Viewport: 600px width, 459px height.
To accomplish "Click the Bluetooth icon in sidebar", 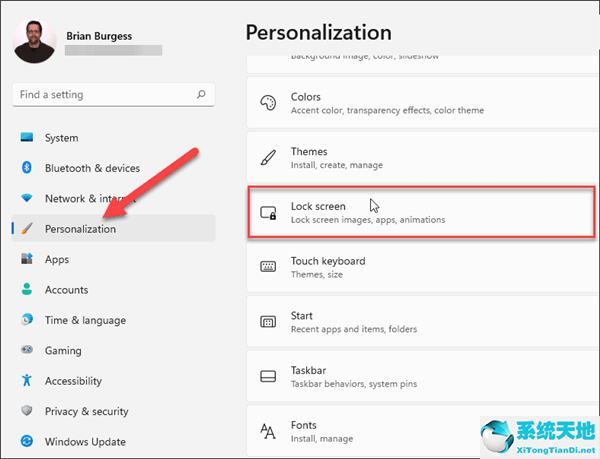I will (27, 168).
